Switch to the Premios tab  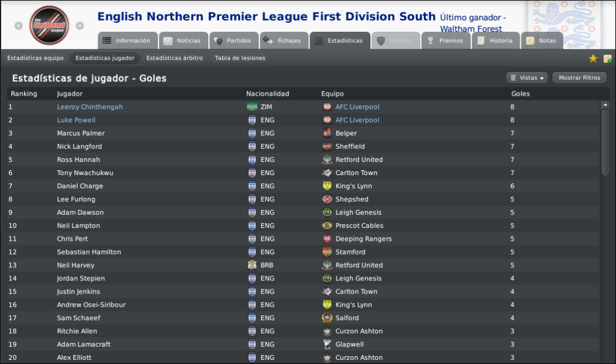pos(446,40)
